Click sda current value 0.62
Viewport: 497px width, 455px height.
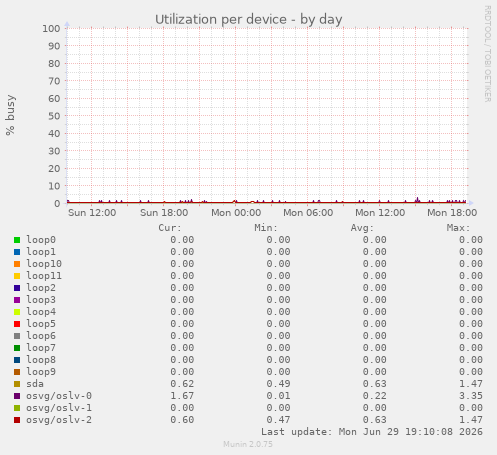pos(182,384)
